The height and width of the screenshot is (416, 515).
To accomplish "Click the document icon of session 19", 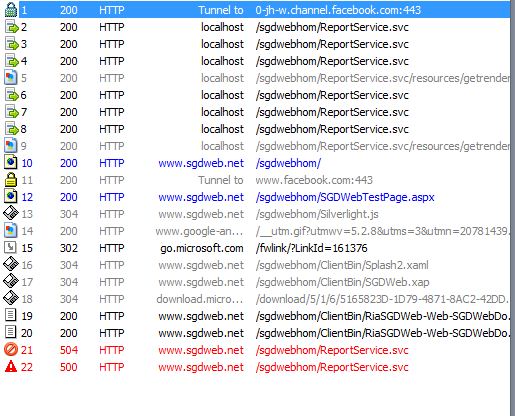I will click(11, 316).
